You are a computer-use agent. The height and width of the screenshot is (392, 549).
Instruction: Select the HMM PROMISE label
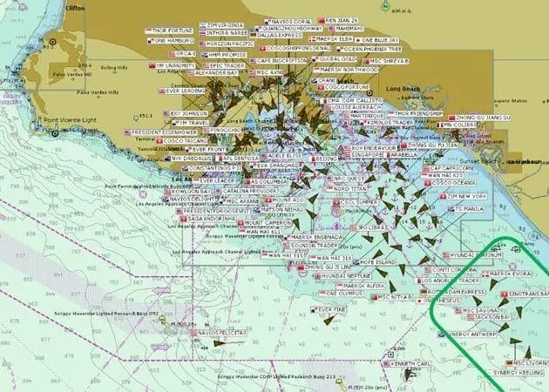click(224, 55)
